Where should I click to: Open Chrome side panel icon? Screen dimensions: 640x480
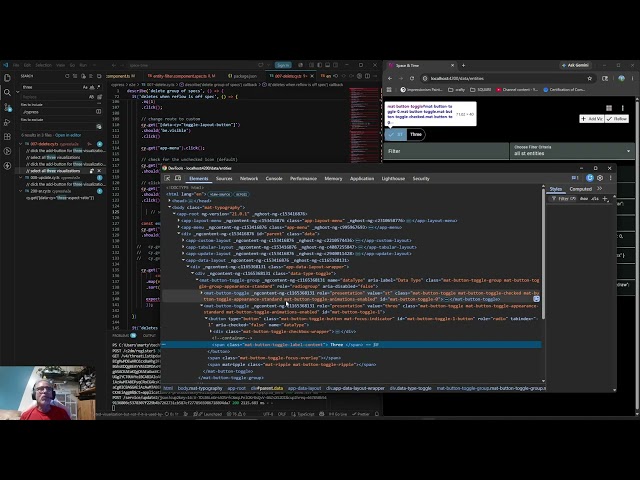click(x=605, y=78)
